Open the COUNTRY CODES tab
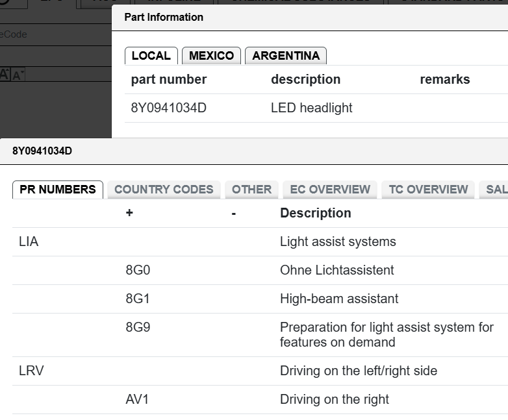Image resolution: width=508 pixels, height=420 pixels. click(164, 190)
